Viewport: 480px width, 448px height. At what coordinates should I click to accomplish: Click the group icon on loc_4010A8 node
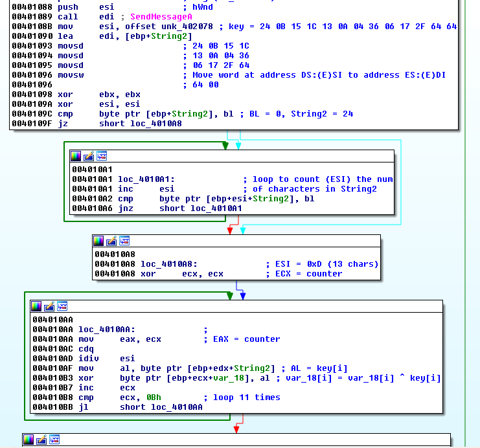(x=124, y=241)
